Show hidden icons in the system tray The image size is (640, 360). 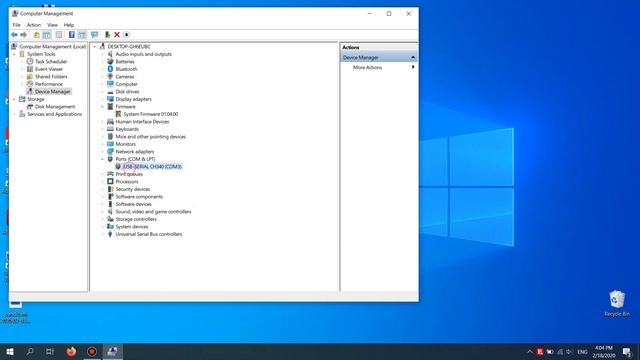pos(529,352)
